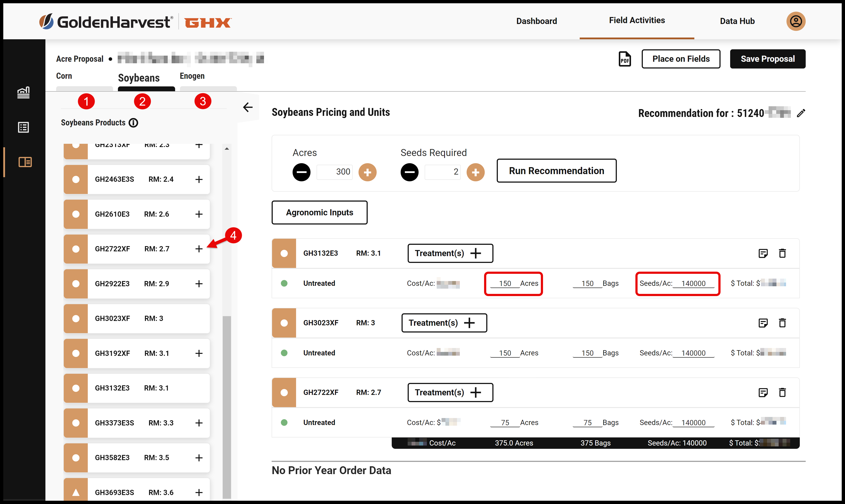
Task: Edit the bags value for GH3132E3
Action: click(x=587, y=284)
